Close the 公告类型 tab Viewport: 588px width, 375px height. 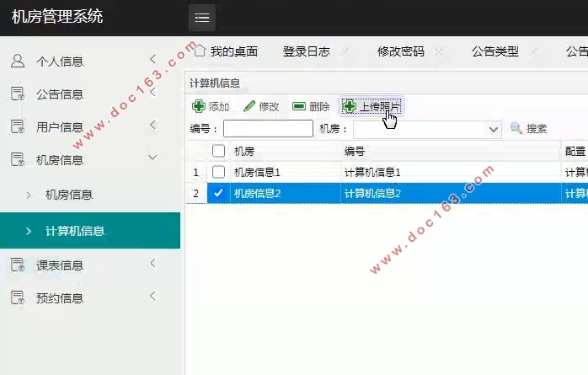(533, 51)
